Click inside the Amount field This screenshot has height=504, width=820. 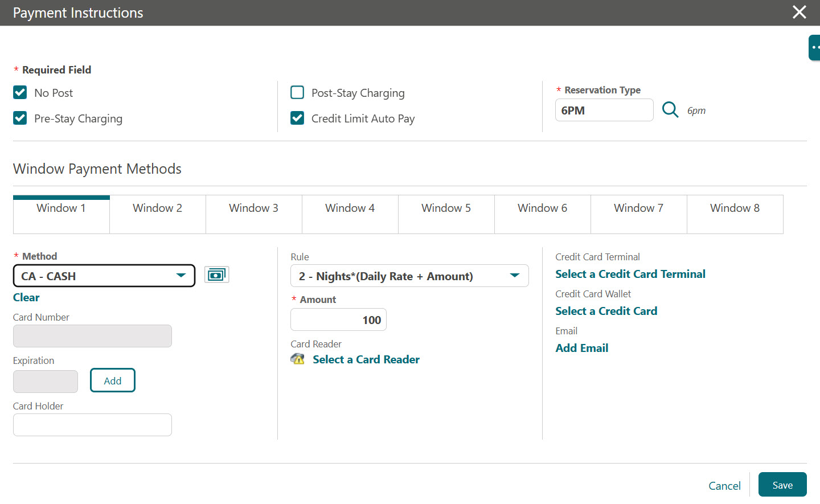(x=338, y=319)
